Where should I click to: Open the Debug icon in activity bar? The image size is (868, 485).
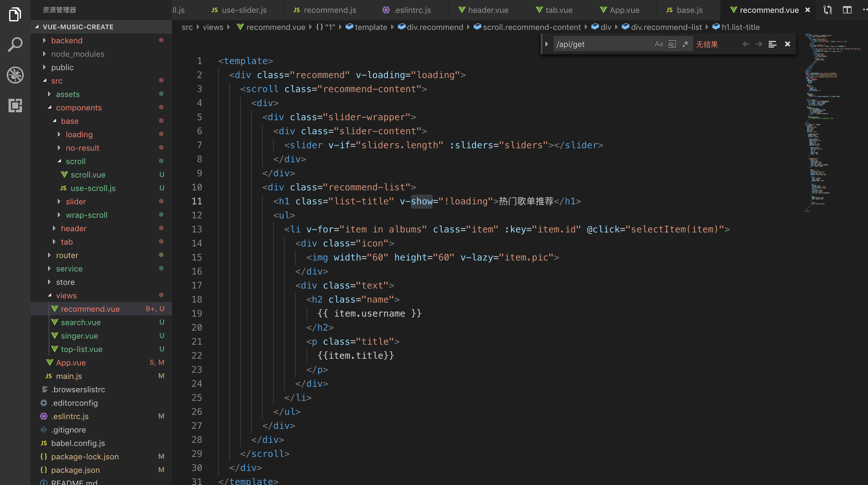[x=15, y=75]
